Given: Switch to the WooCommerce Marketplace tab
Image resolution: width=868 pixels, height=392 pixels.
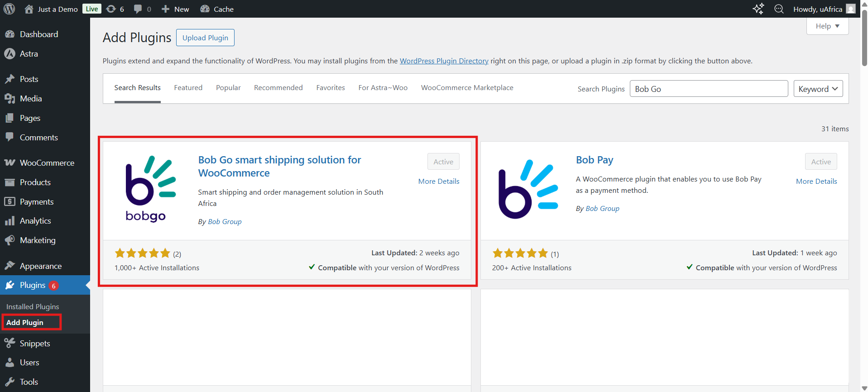Looking at the screenshot, I should click(467, 88).
